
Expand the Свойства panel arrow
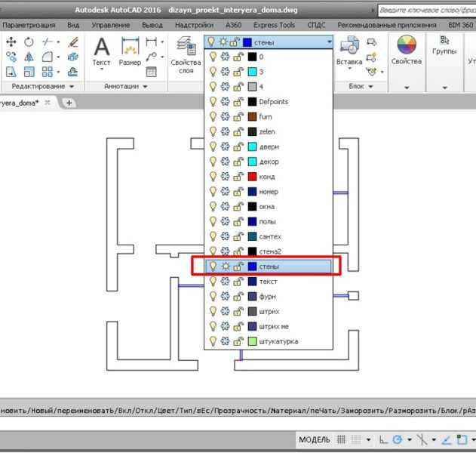[407, 88]
